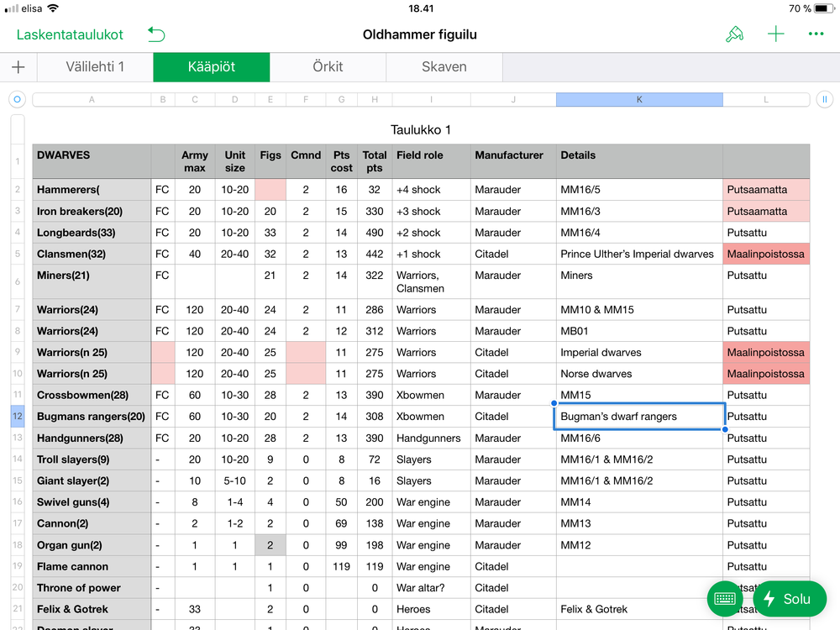Add a new sheet with plus tab button
This screenshot has height=630, width=840.
(x=18, y=67)
